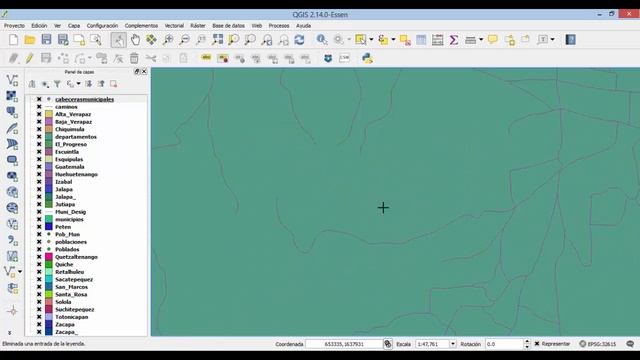Select the Identify Features tool

tap(322, 40)
